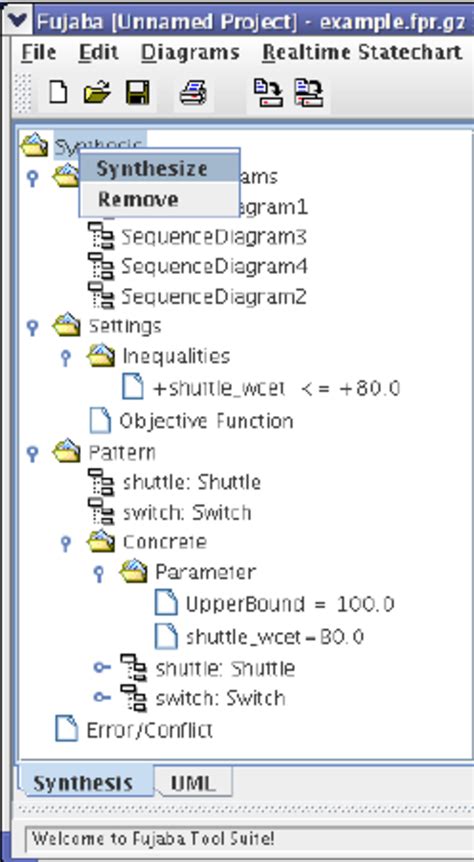Click the first import/export documents toolbar icon
Image resolution: width=474 pixels, height=862 pixels.
point(267,92)
